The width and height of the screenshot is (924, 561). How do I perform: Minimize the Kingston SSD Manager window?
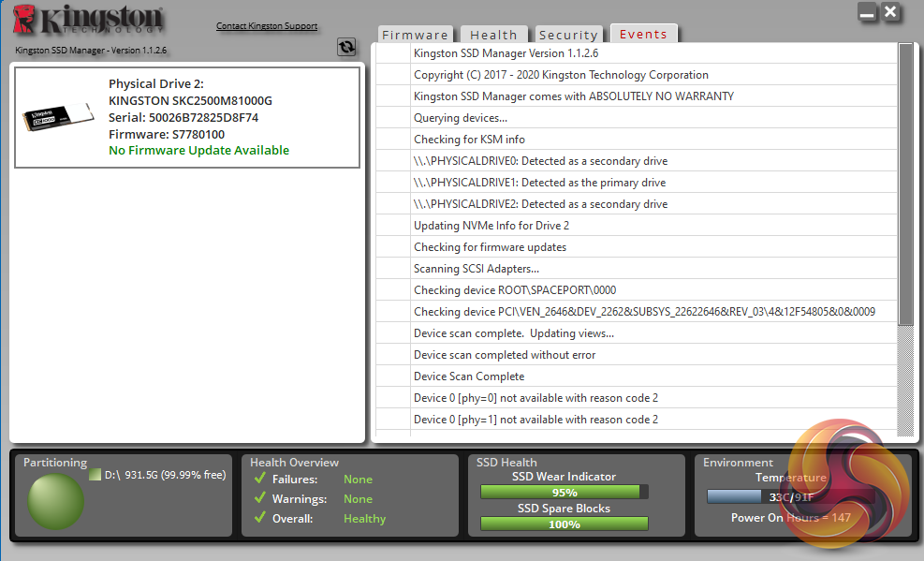(868, 12)
